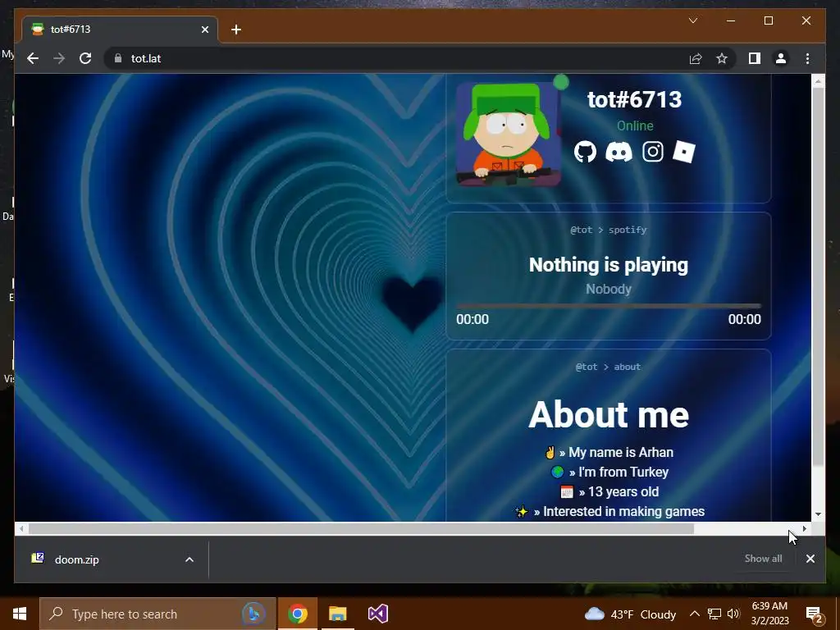Open Chrome three-dot menu
The height and width of the screenshot is (630, 840).
(807, 58)
